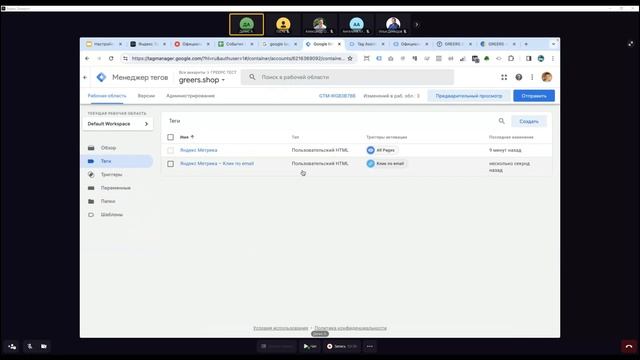Open the Google account avatar
This screenshot has width=640, height=360.
point(547,77)
